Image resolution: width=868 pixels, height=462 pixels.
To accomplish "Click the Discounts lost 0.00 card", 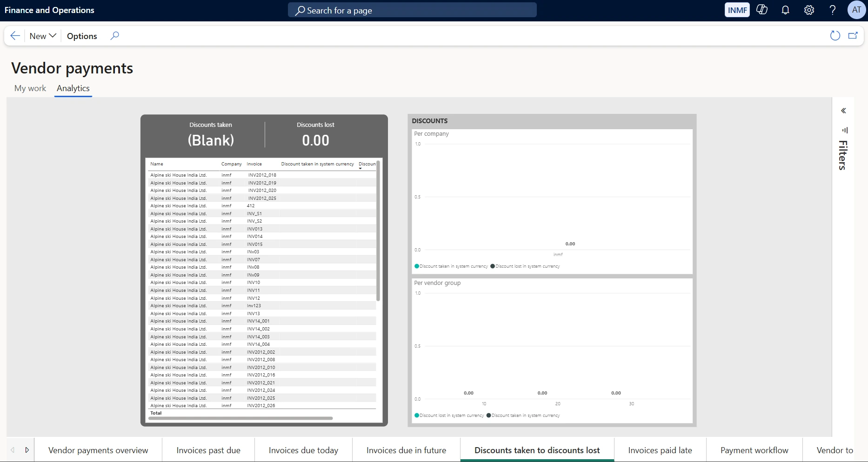I will click(x=315, y=135).
